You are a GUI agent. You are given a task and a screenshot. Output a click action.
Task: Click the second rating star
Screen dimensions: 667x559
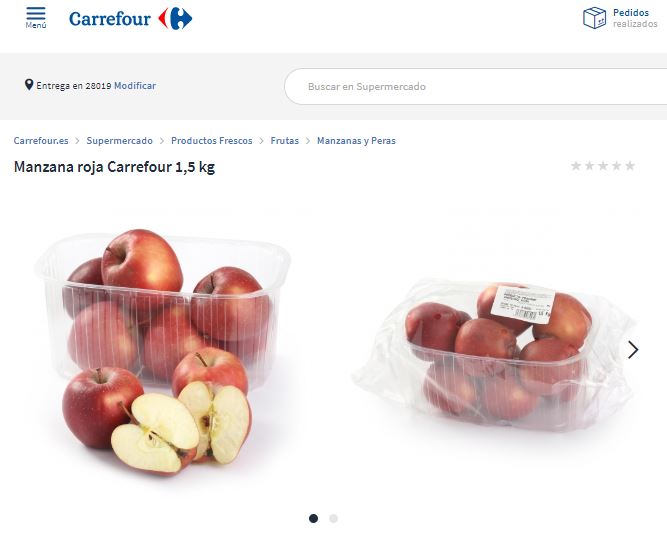(x=590, y=165)
